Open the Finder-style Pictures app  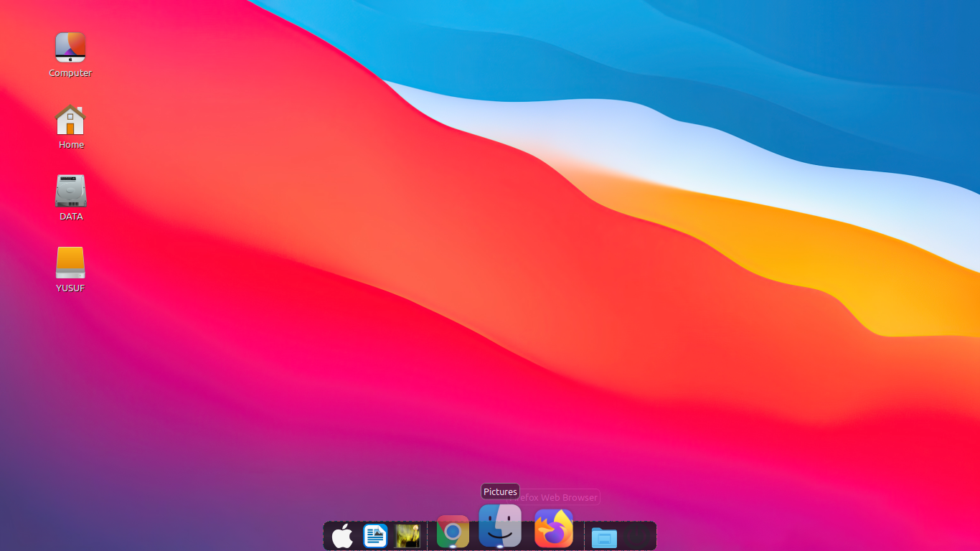499,525
